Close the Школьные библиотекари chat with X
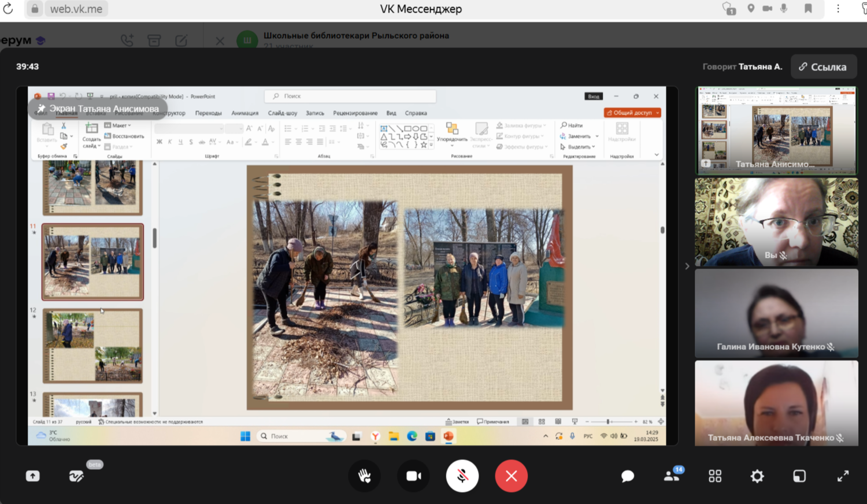This screenshot has height=504, width=867. [x=220, y=41]
